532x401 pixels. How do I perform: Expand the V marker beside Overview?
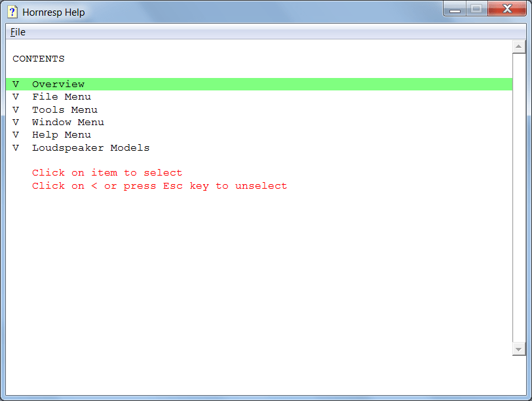tap(16, 84)
